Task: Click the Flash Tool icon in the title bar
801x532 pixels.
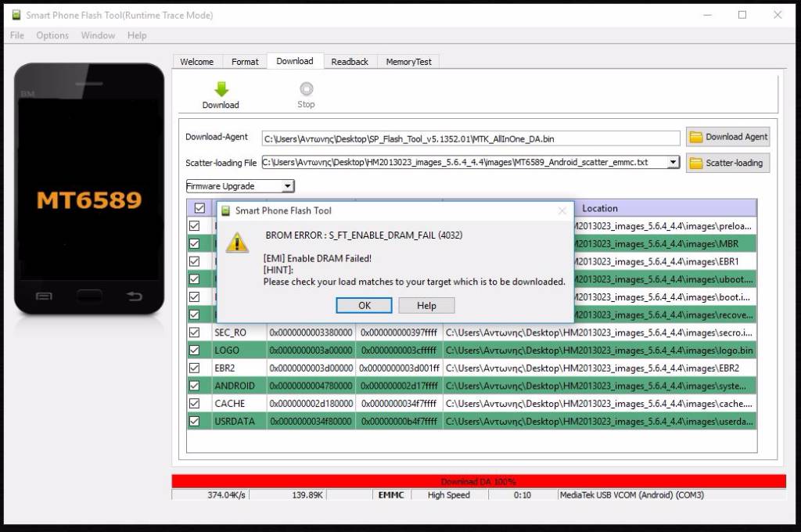Action: click(16, 15)
